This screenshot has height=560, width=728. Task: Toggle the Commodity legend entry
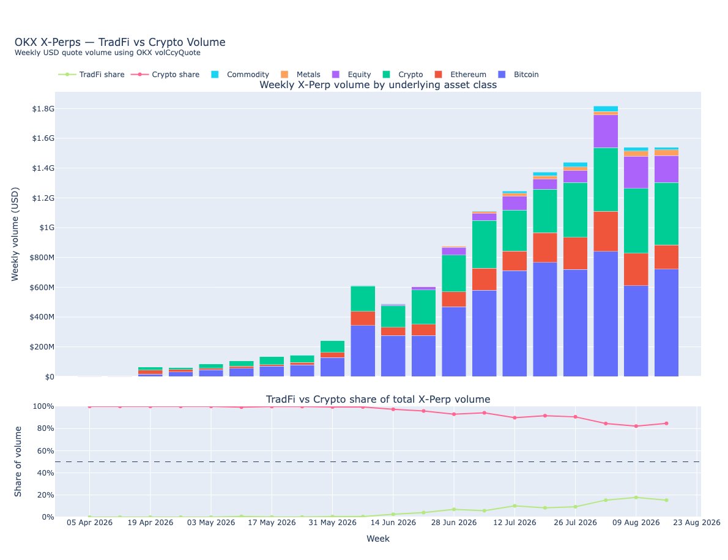[240, 74]
